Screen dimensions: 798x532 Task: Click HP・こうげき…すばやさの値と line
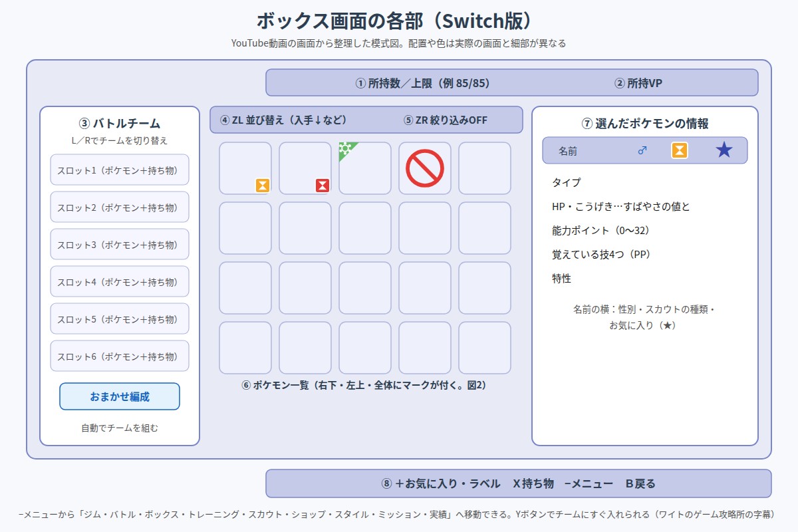[621, 206]
